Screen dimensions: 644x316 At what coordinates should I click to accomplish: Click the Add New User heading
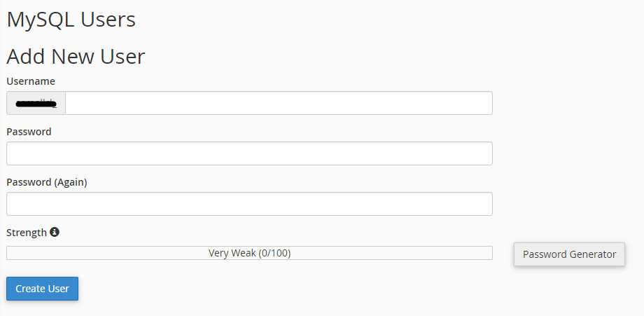(x=76, y=56)
